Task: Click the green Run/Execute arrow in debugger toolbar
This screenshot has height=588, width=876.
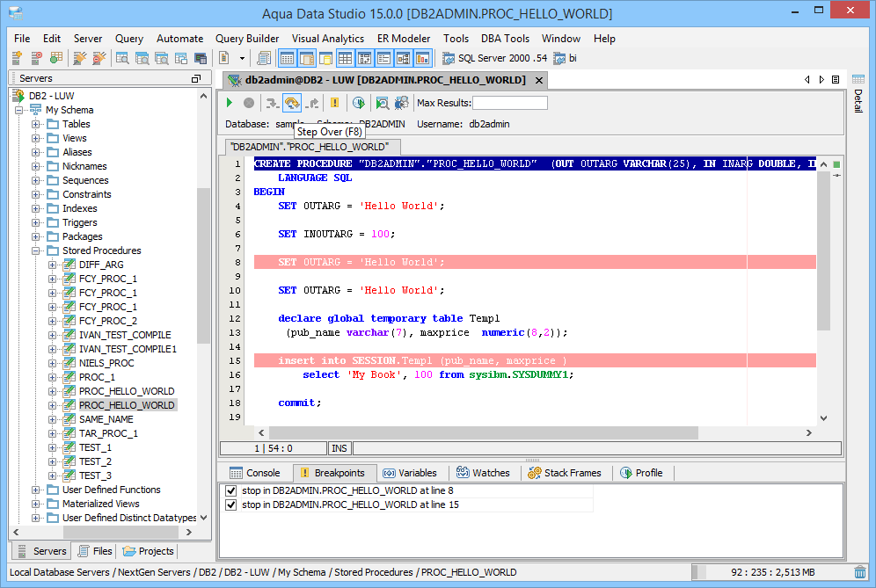Action: [229, 103]
